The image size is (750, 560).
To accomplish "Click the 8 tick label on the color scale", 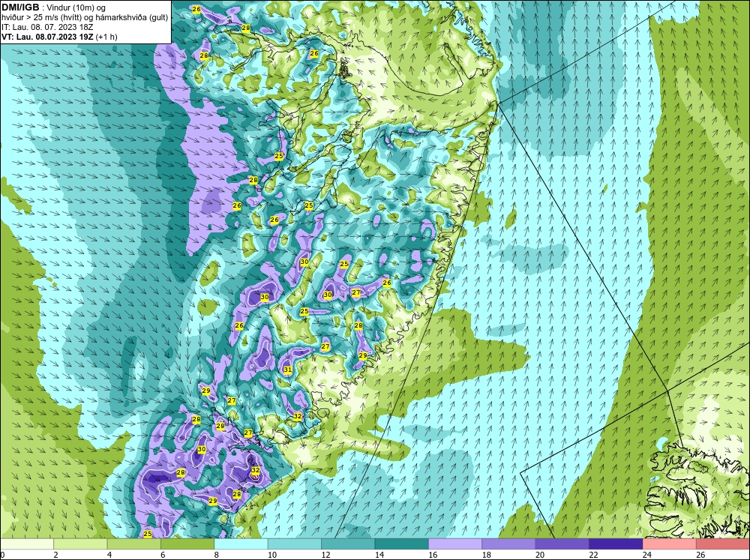I will click(x=217, y=555).
